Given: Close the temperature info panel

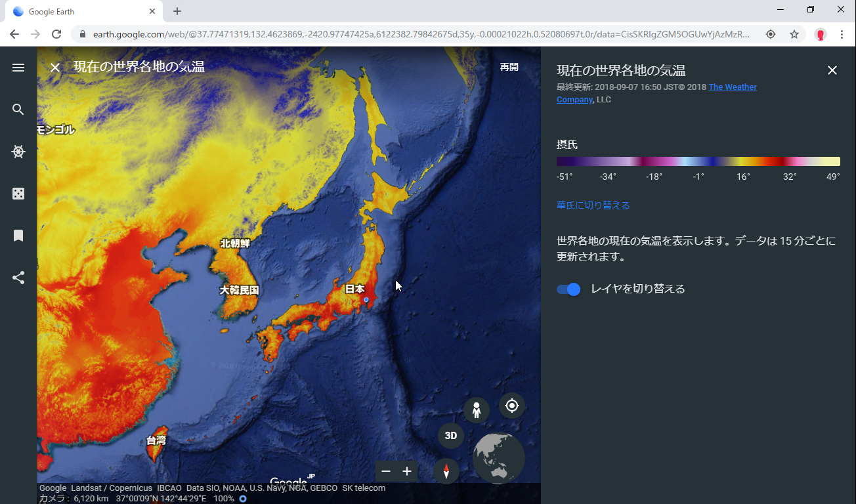Looking at the screenshot, I should [x=832, y=70].
